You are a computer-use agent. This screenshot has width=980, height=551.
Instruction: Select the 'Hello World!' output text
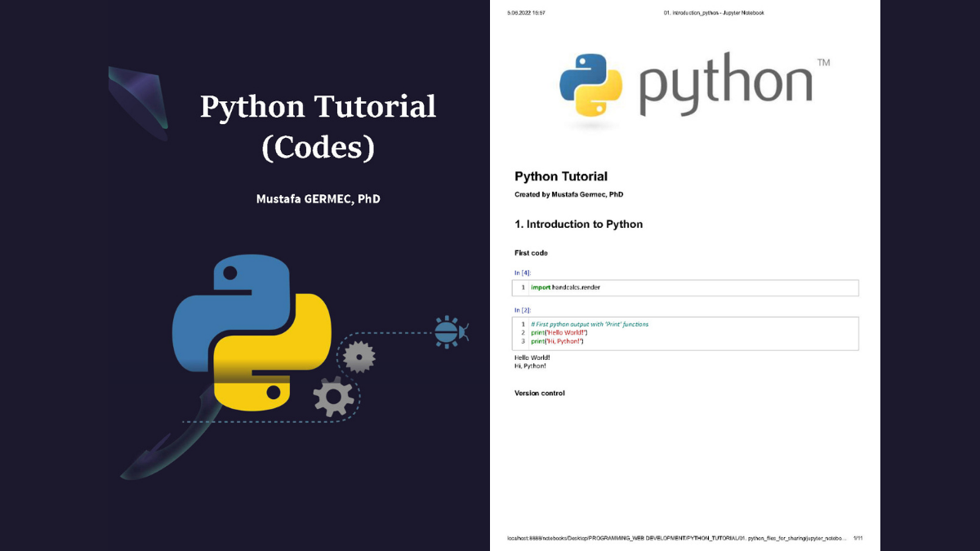point(532,358)
